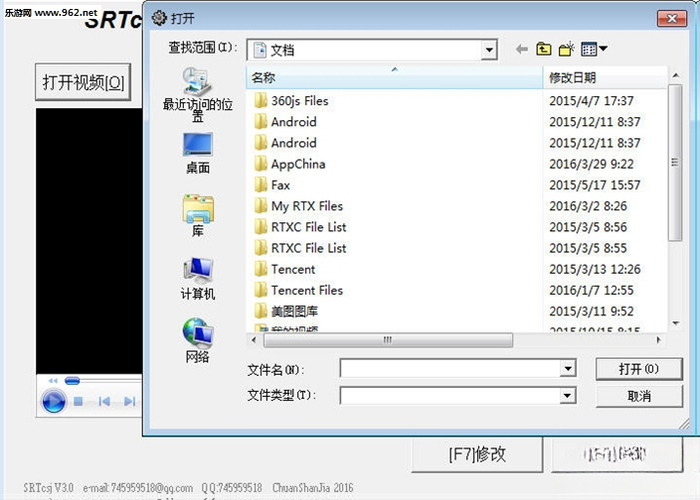Select Computer (计算机) in places bar
The height and width of the screenshot is (500, 700).
pyautogui.click(x=198, y=279)
